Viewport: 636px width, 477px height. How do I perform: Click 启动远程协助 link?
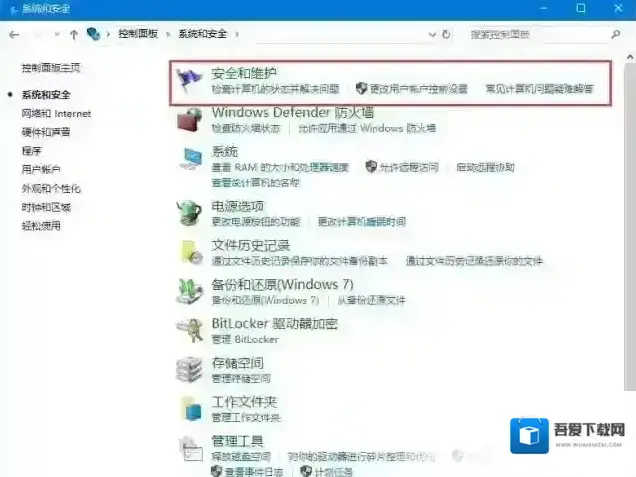pyautogui.click(x=486, y=167)
